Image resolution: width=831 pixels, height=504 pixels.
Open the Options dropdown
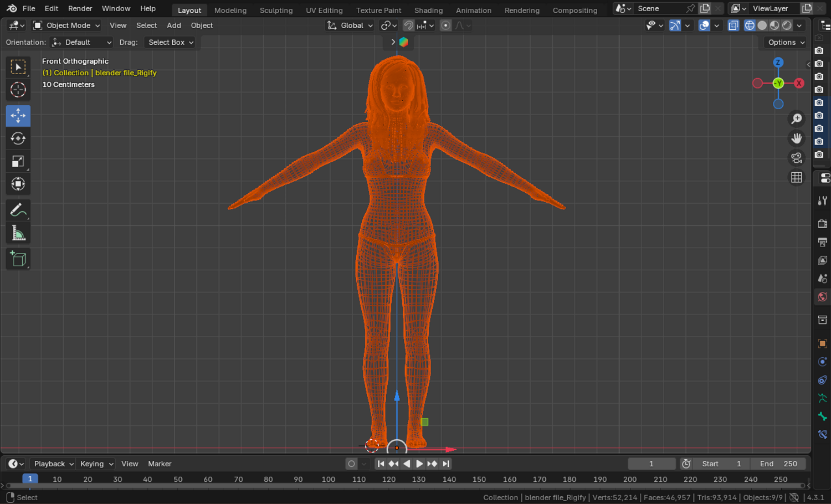[x=787, y=42]
